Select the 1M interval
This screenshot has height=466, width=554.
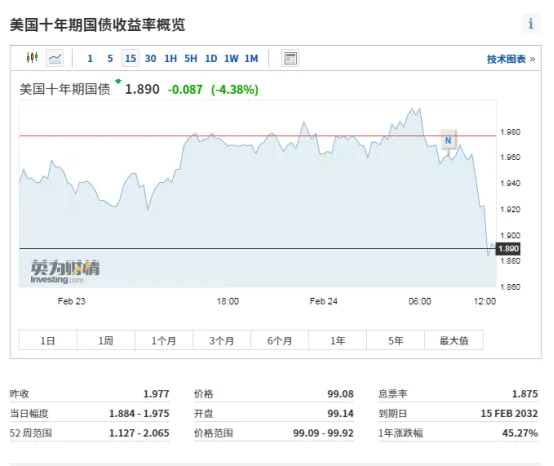click(252, 58)
